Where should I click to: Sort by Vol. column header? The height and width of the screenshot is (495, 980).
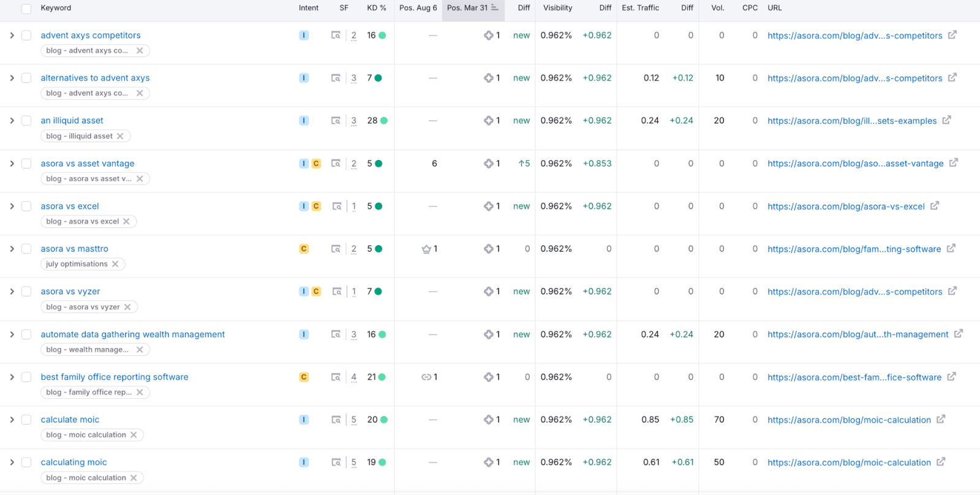718,8
